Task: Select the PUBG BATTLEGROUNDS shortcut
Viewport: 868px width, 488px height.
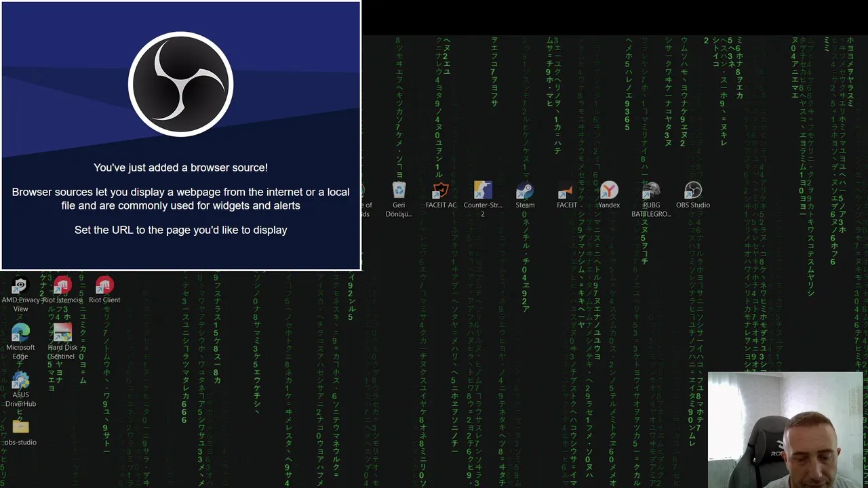Action: [651, 199]
